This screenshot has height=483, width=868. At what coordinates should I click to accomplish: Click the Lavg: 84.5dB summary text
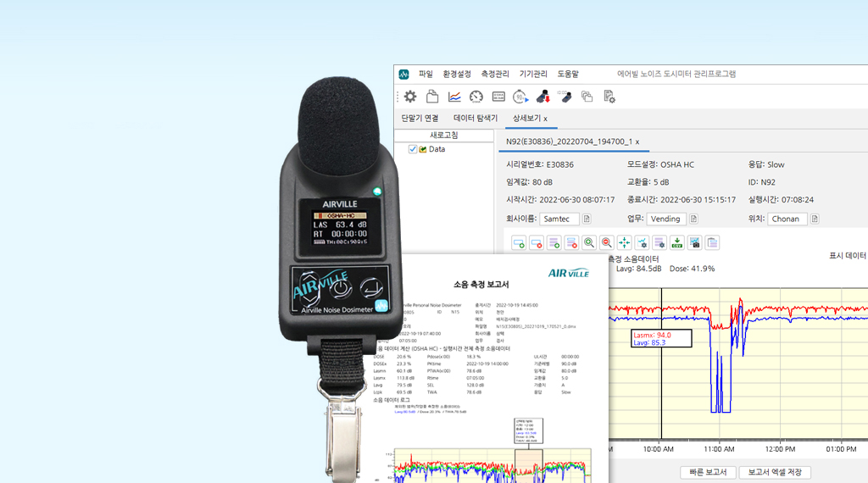639,269
